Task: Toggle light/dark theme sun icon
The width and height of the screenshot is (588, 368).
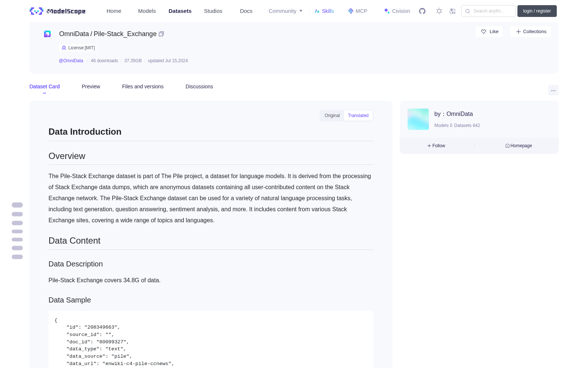Action: tap(439, 11)
